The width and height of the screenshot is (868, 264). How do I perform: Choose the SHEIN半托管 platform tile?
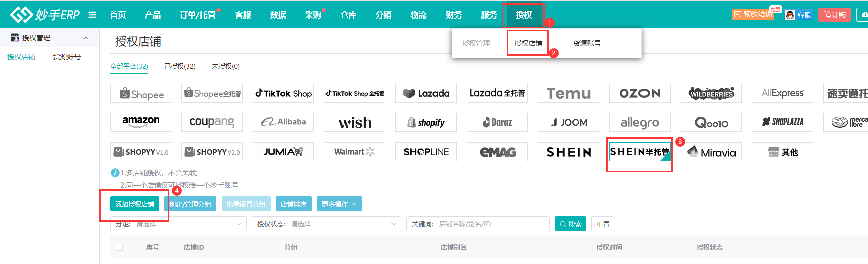[640, 152]
